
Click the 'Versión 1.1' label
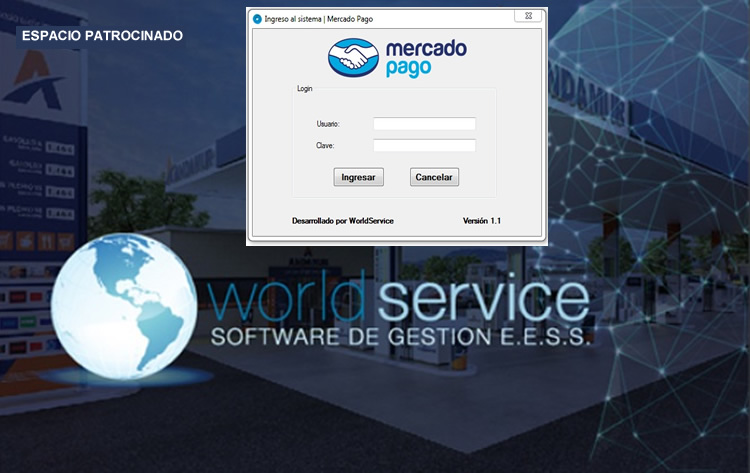point(482,221)
